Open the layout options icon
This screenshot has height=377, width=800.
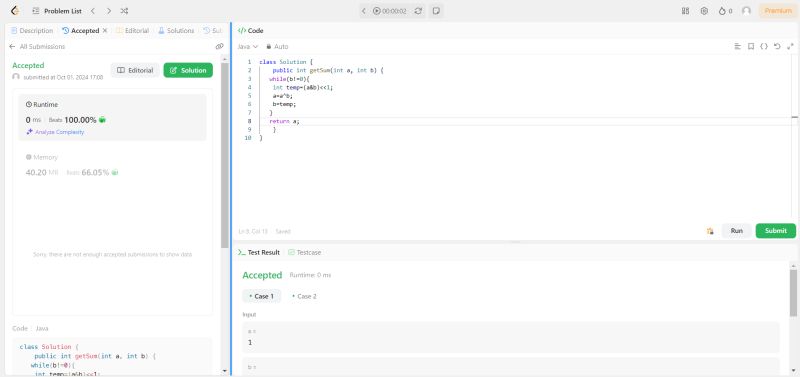[686, 11]
